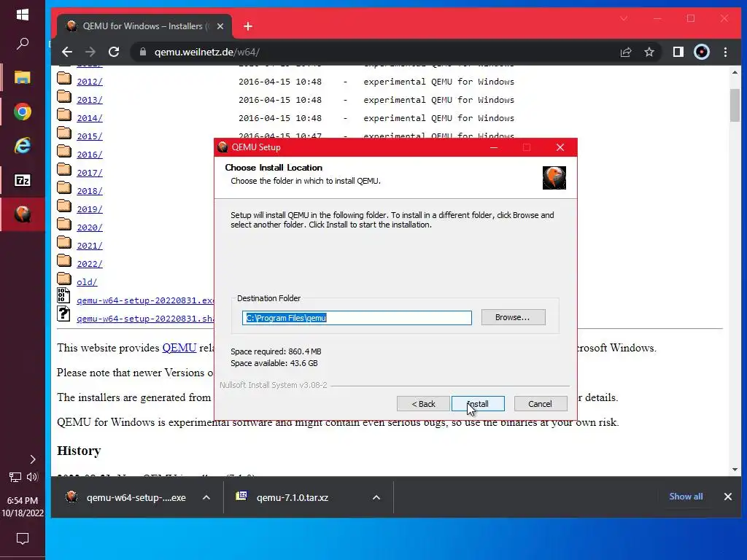Open the 2016/ folder link
This screenshot has width=747, height=560.
tap(90, 155)
